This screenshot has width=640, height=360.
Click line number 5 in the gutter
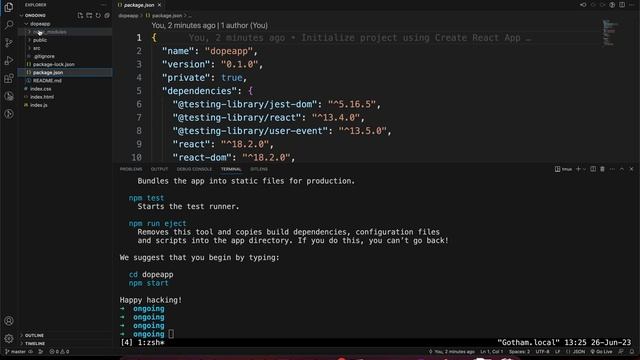(139, 91)
